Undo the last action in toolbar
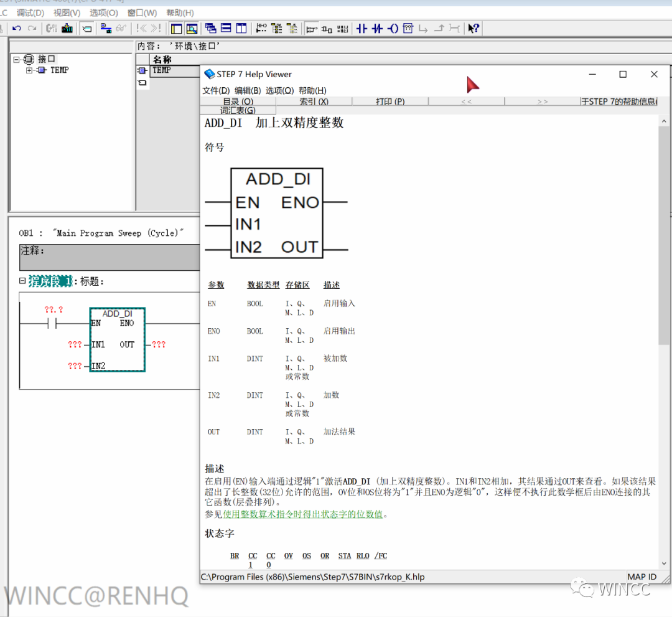 pyautogui.click(x=17, y=28)
